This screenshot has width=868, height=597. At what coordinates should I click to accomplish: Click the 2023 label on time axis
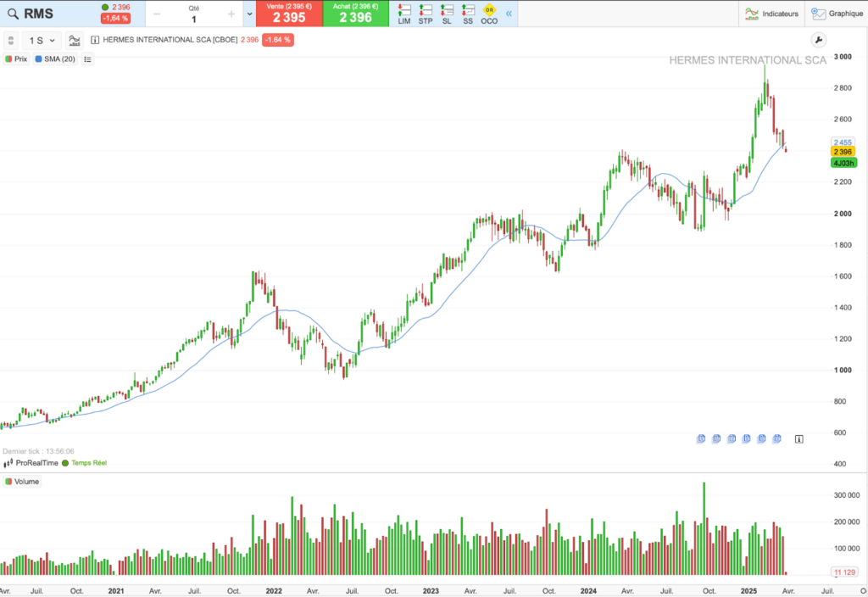(431, 591)
